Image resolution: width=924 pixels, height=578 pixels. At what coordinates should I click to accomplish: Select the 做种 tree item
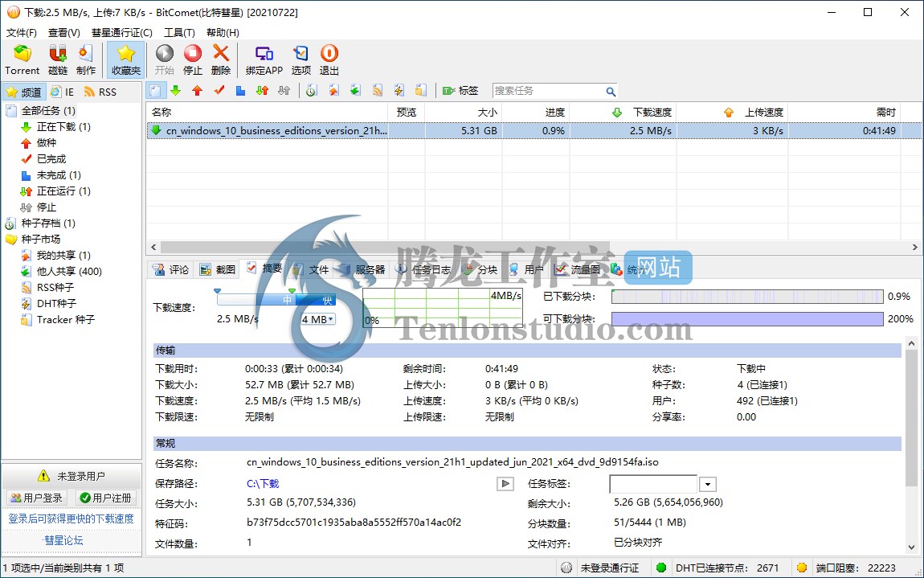[x=47, y=143]
